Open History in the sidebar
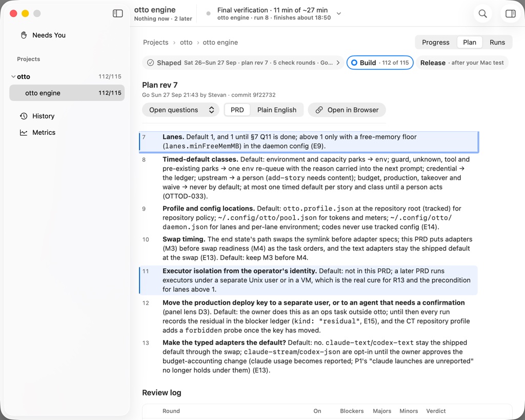The width and height of the screenshot is (525, 420). (x=67, y=116)
